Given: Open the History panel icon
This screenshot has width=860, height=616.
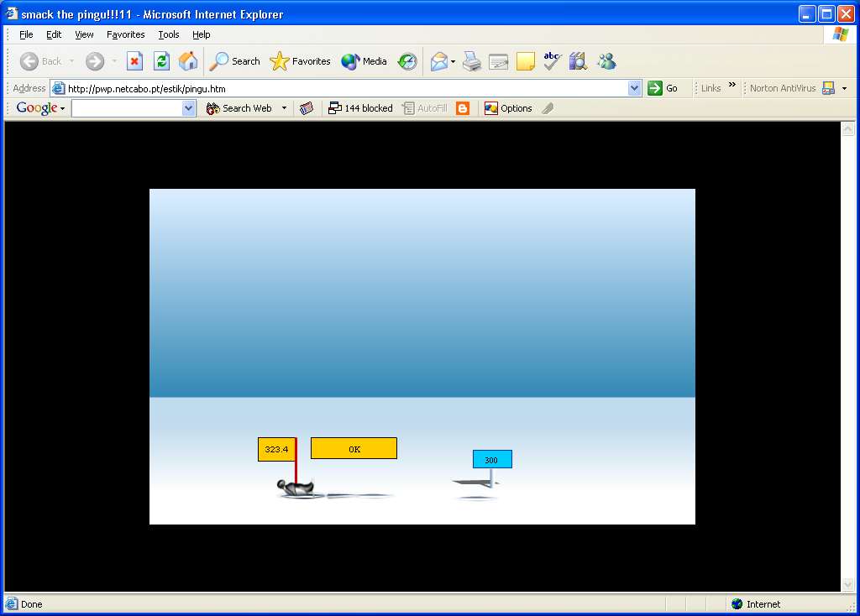Looking at the screenshot, I should [407, 61].
